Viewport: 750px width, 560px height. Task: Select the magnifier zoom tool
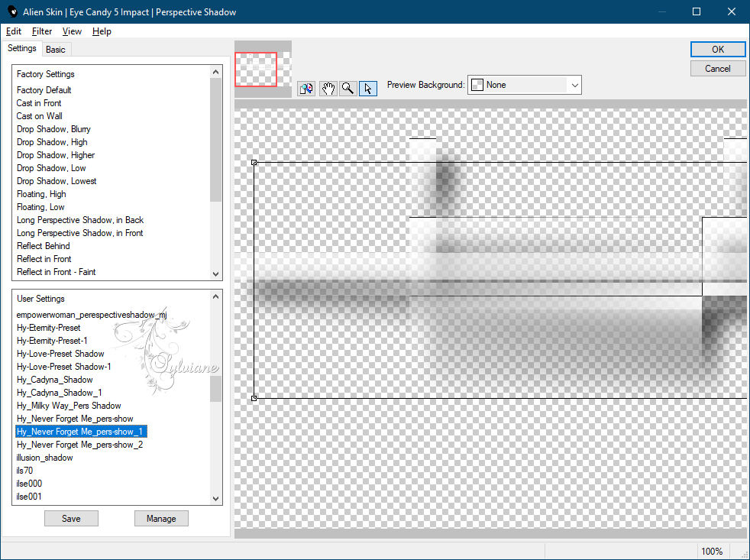348,89
